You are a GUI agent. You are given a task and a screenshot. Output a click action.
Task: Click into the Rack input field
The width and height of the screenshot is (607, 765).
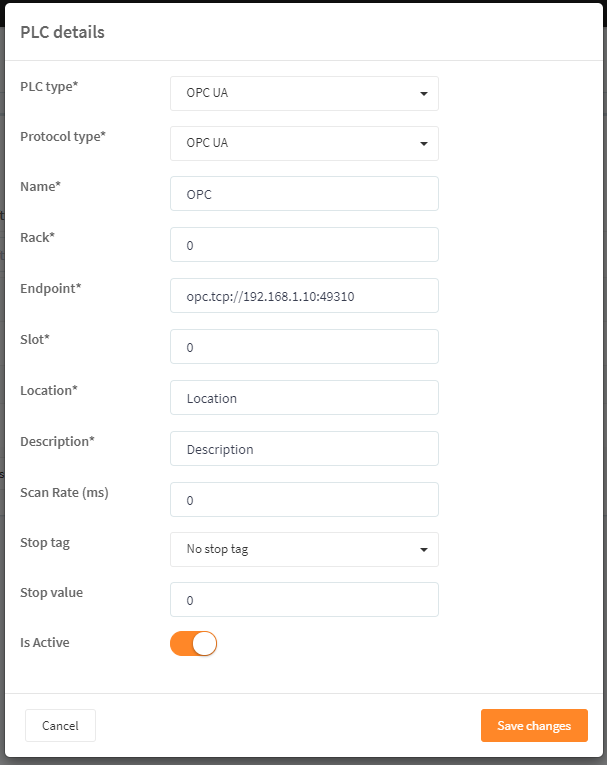[304, 244]
